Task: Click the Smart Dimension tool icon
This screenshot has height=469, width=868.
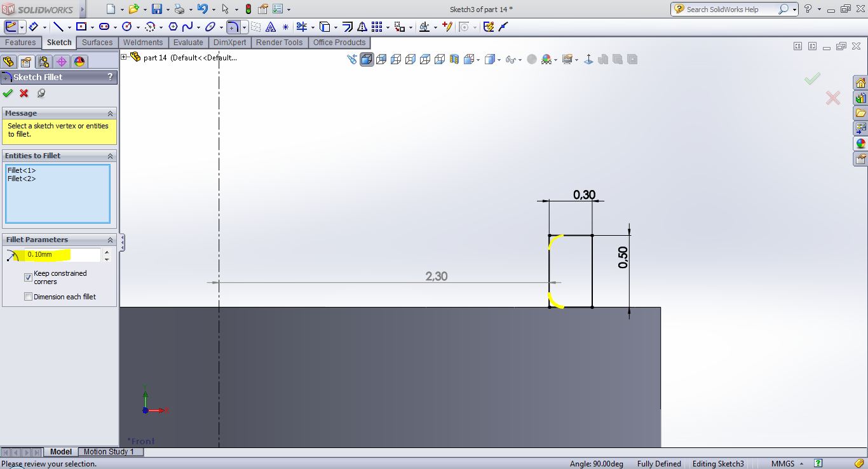Action: (x=34, y=27)
